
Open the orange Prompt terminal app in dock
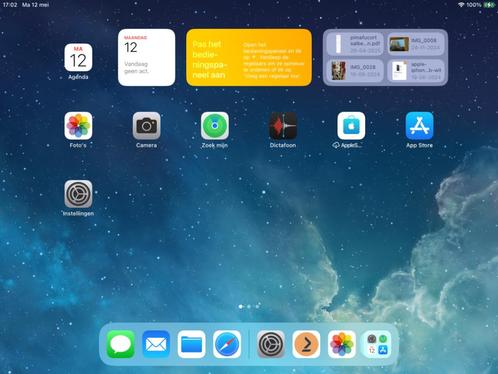point(306,344)
